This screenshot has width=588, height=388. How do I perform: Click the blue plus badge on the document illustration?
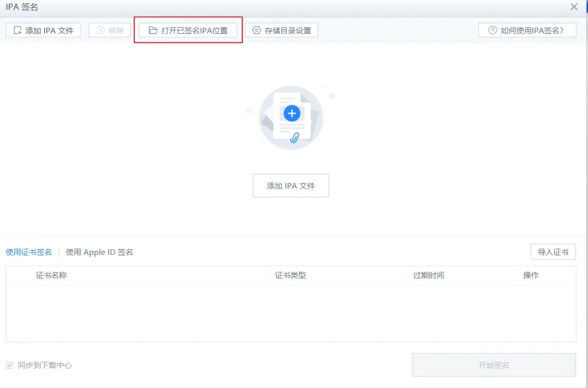[292, 113]
